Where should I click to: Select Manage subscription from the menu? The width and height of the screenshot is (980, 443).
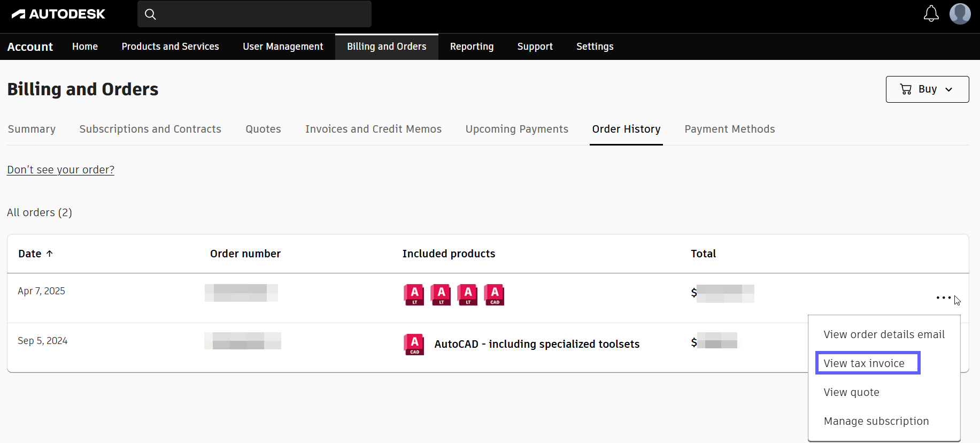click(x=876, y=421)
